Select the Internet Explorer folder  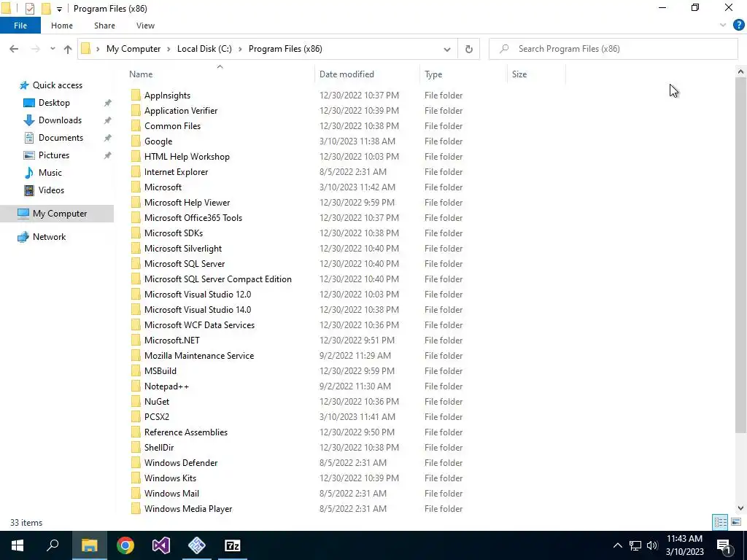176,172
